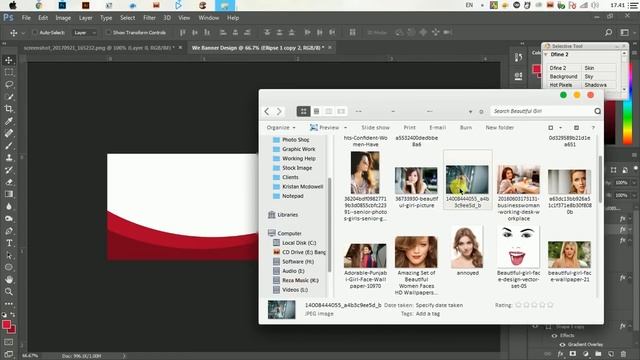This screenshot has height=360, width=640.
Task: Click the Skin button in Selective Tool
Action: pyautogui.click(x=598, y=68)
